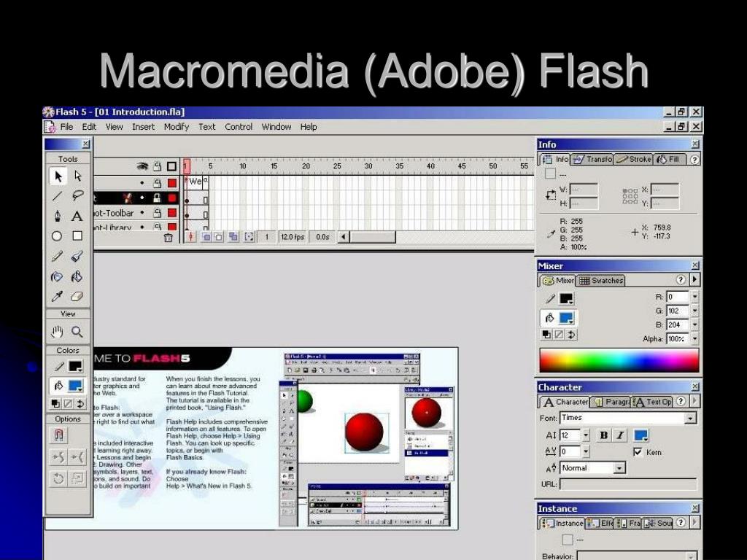747x560 pixels.
Task: Click Swap Colors in Mixer panel
Action: [x=571, y=335]
